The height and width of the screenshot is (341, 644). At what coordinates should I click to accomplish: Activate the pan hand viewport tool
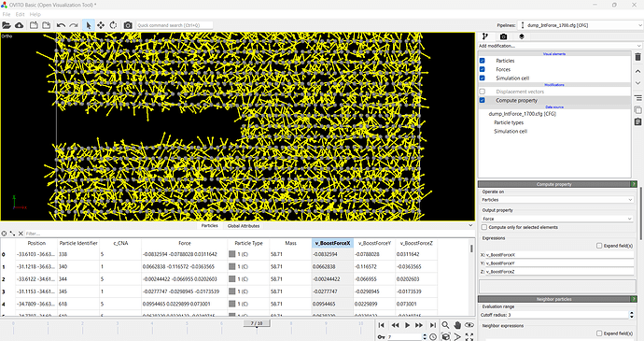(x=457, y=325)
